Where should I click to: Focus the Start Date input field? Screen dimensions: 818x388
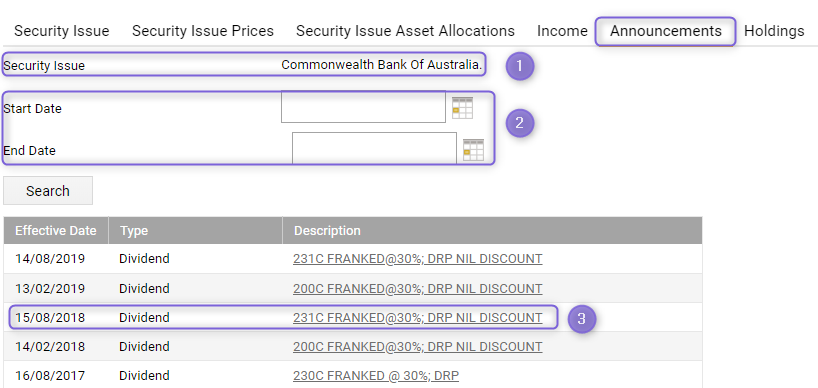(x=364, y=107)
